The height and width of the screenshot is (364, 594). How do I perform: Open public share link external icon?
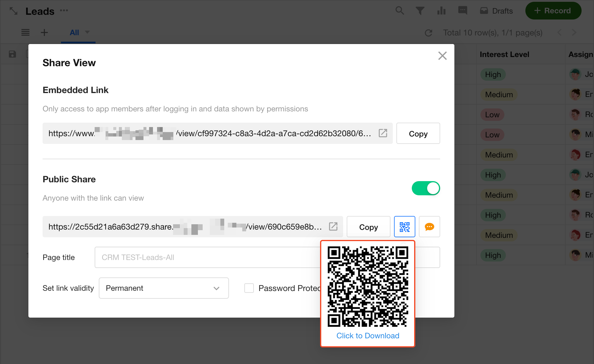click(x=333, y=227)
